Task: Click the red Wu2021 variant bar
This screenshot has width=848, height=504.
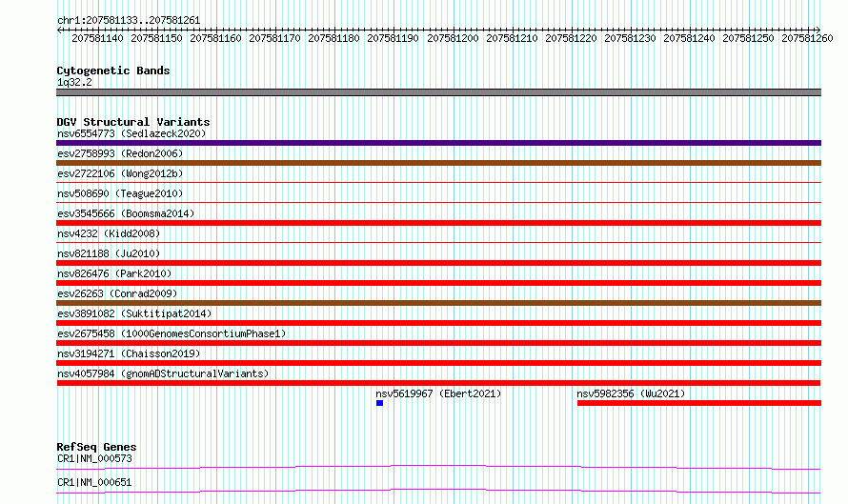Action: point(699,403)
